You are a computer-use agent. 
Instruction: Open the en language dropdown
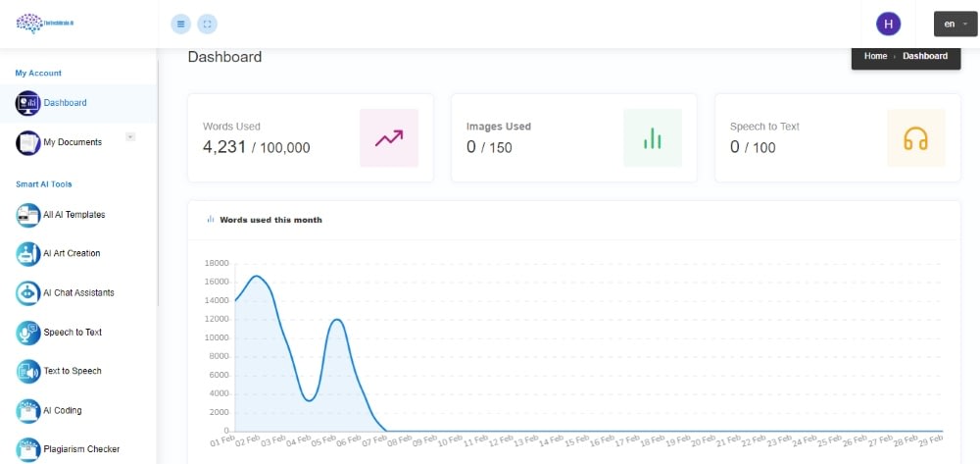click(955, 25)
